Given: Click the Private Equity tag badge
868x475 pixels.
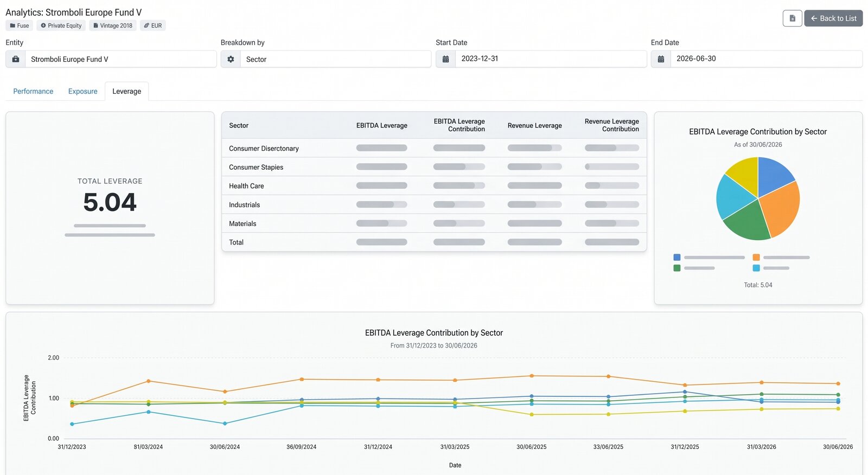Looking at the screenshot, I should [61, 25].
